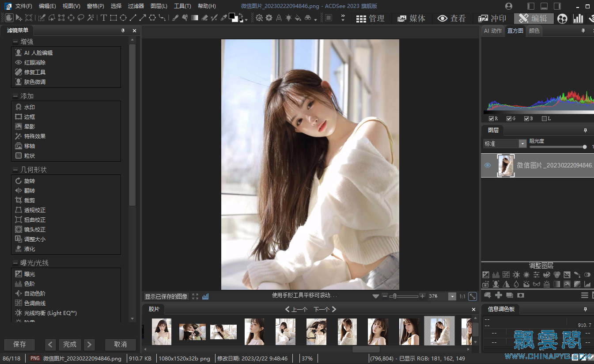Enable the L luminance channel checkbox
Viewport: 594px width, 364px height.
coord(544,118)
